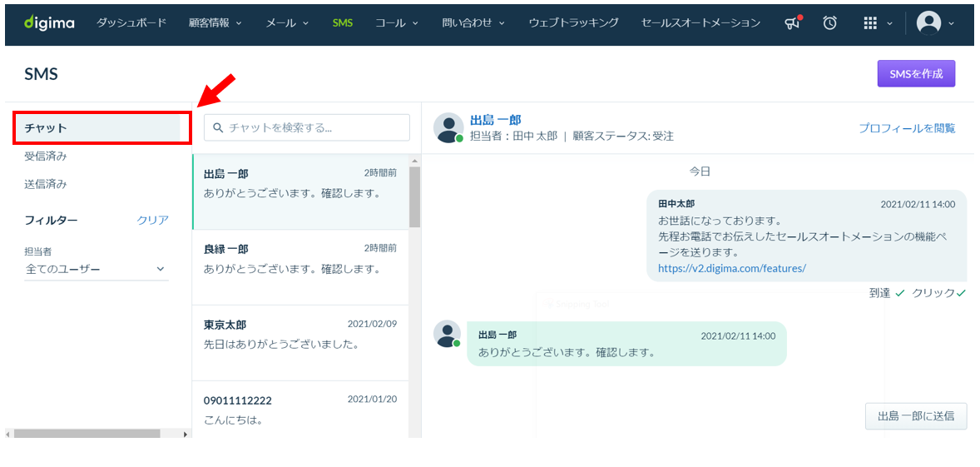
Task: Open the alarm clock reminders icon
Action: pos(830,23)
